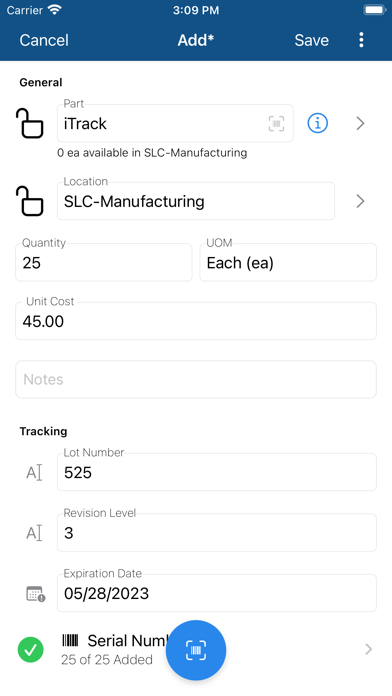
Task: Tap the blue barcode scan floating button
Action: [196, 650]
